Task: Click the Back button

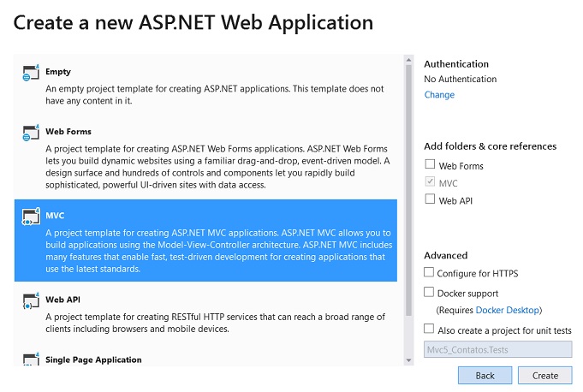Action: pyautogui.click(x=485, y=376)
